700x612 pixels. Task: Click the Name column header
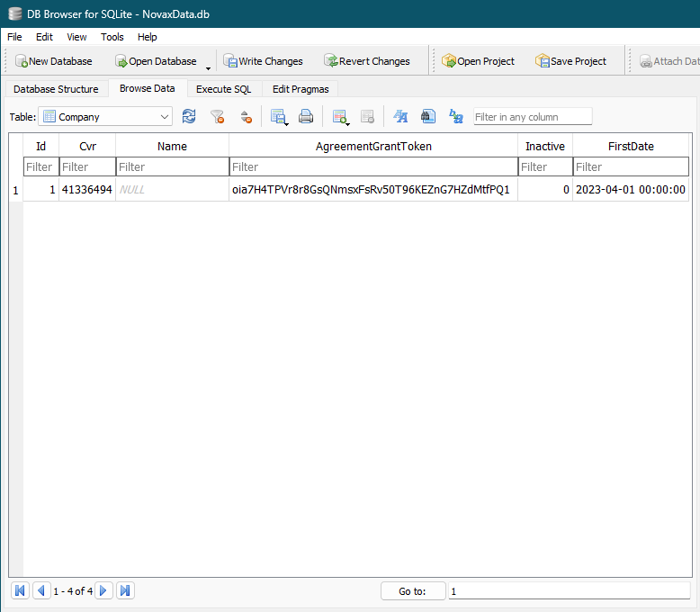(173, 146)
